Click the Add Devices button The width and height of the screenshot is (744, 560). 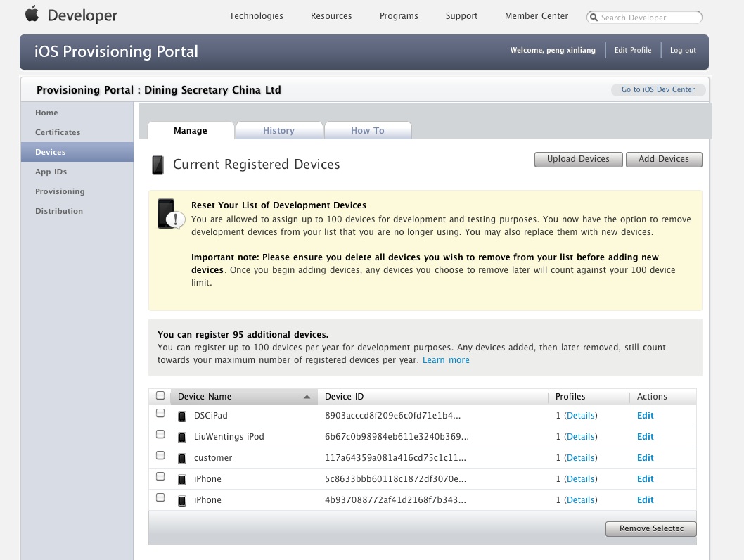[664, 160]
